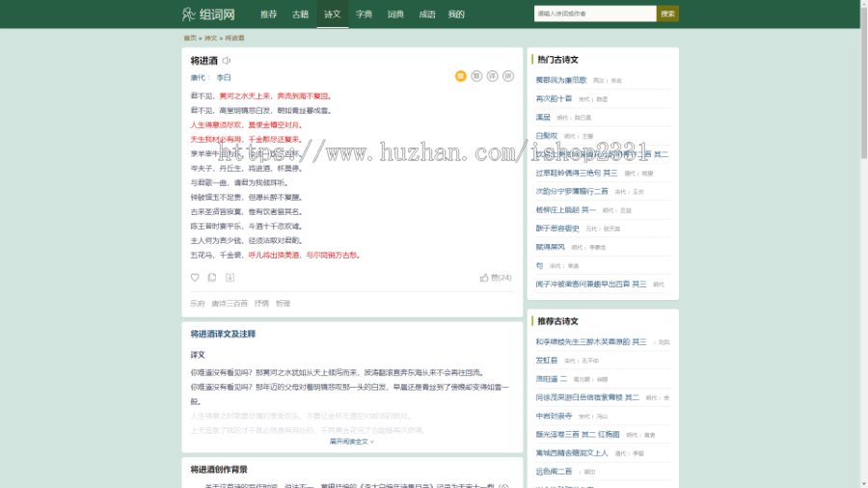Viewport: 868px width, 488px height.
Task: Open the 成语 navigation tab
Action: [427, 14]
